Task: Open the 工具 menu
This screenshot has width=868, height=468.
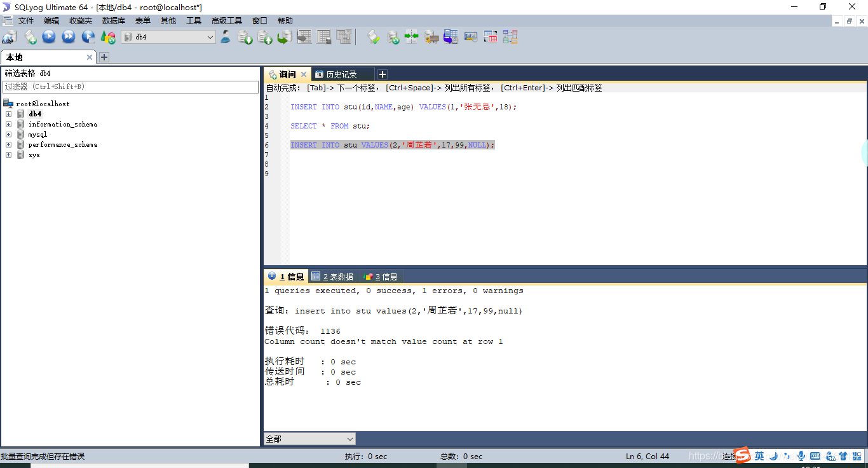Action: (194, 21)
